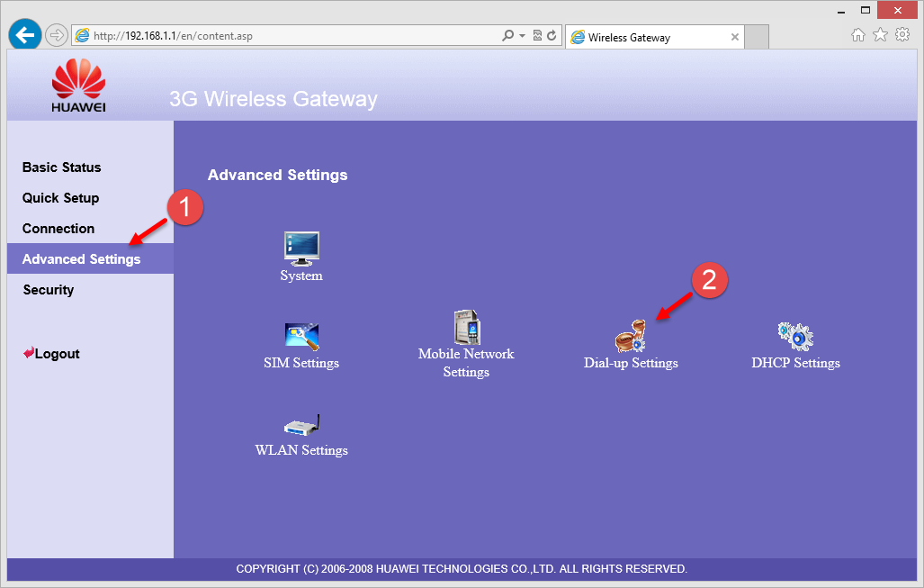Select Connection in the sidebar
The width and height of the screenshot is (924, 588).
click(x=58, y=229)
